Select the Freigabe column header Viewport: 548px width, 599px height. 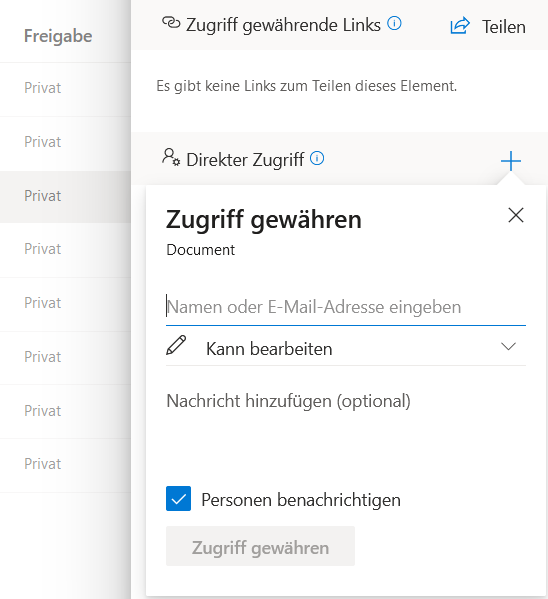coord(58,36)
